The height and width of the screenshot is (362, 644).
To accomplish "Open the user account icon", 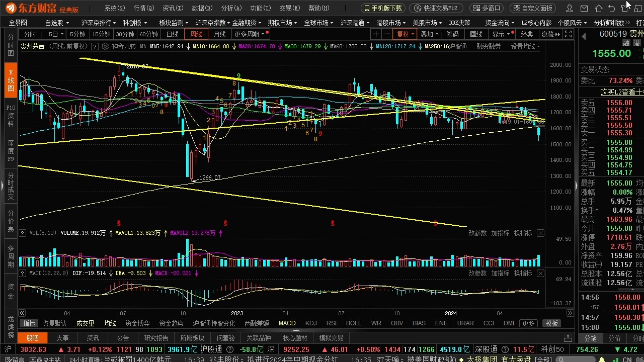I will tap(570, 8).
